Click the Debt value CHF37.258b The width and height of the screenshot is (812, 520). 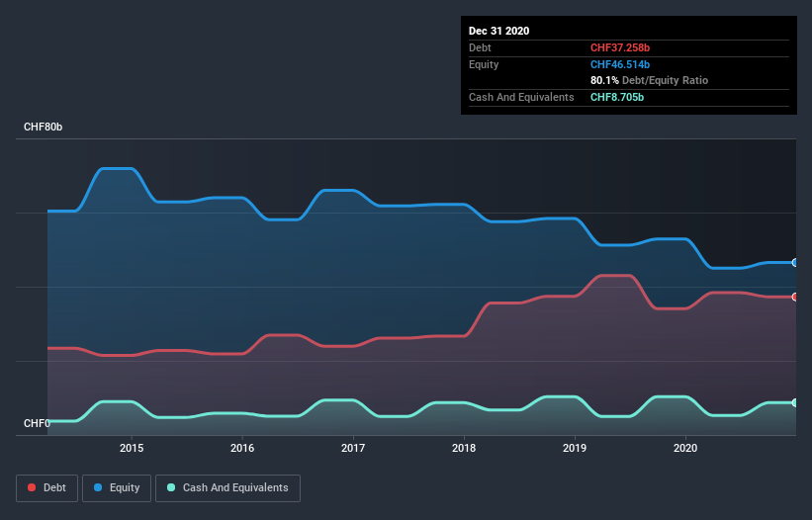[x=620, y=47]
